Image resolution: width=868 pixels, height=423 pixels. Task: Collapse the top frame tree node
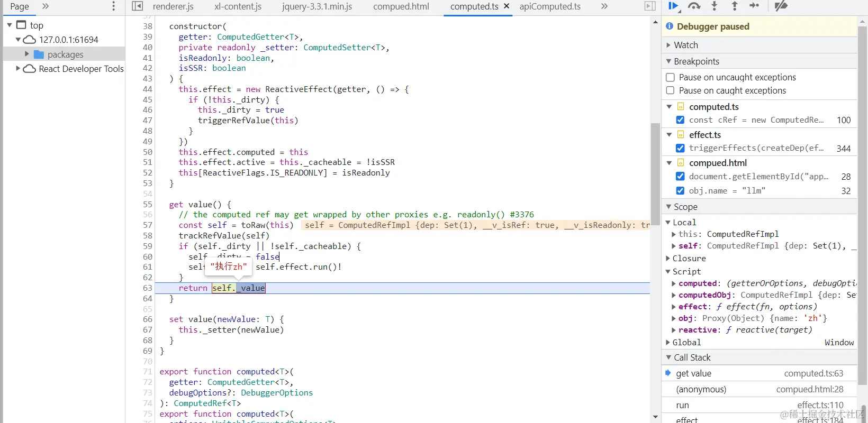pos(10,25)
